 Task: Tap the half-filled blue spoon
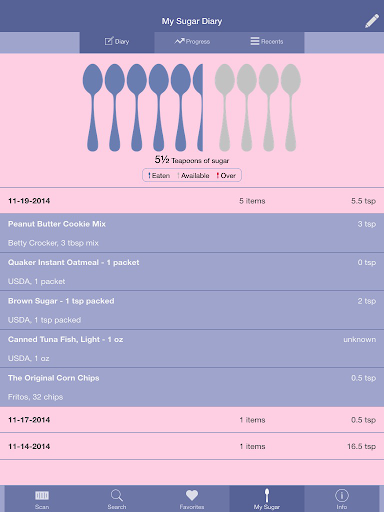click(198, 107)
